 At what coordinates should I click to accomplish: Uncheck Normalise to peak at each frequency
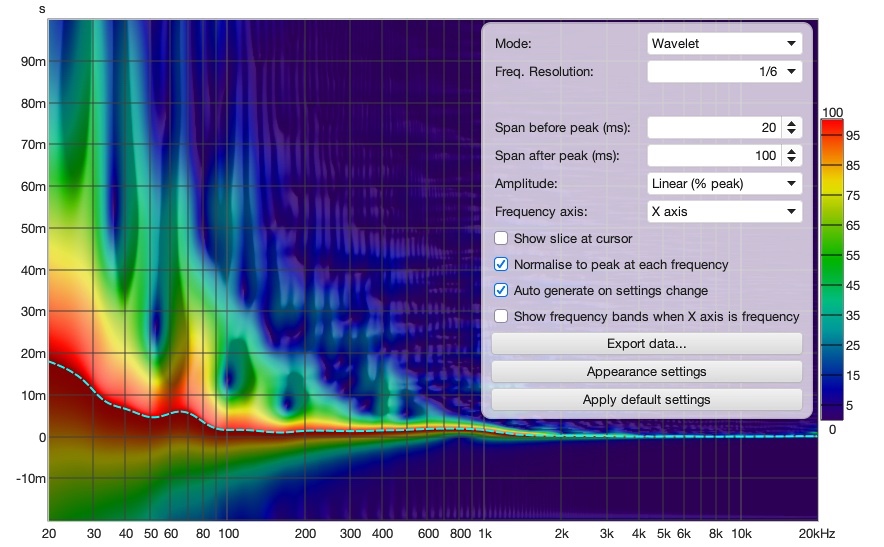[x=501, y=264]
